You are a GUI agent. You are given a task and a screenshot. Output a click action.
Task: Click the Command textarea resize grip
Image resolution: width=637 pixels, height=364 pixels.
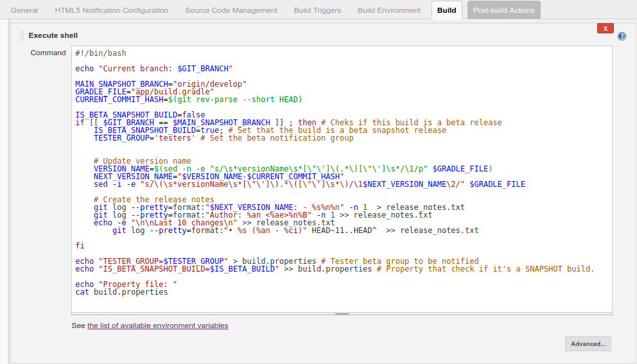tap(342, 314)
